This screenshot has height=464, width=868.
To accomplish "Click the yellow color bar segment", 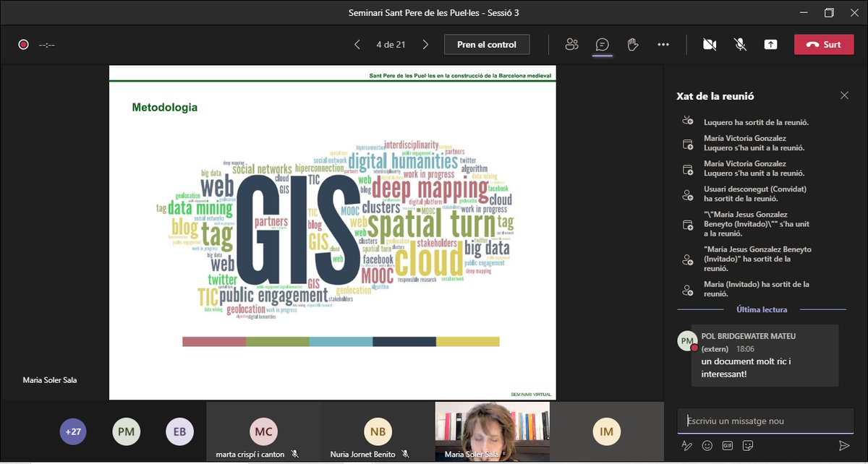I will [x=468, y=341].
